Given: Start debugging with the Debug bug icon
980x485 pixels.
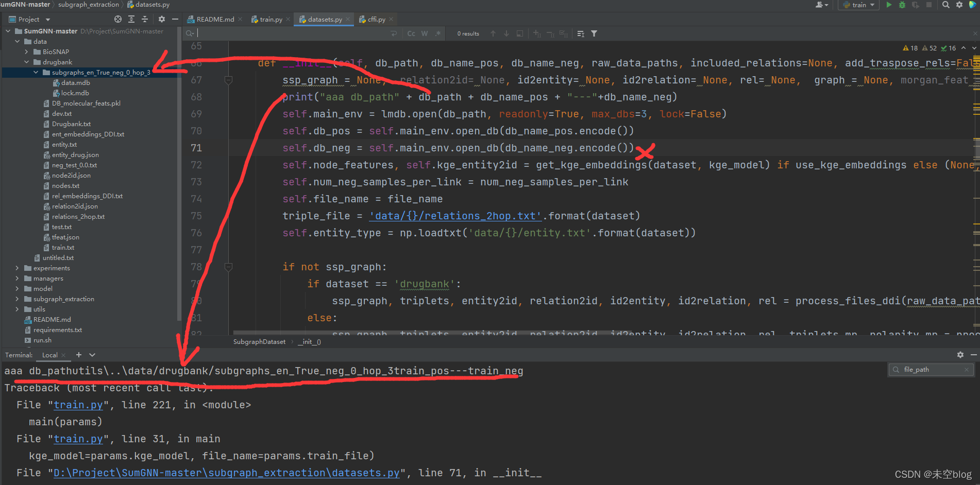Looking at the screenshot, I should point(902,5).
